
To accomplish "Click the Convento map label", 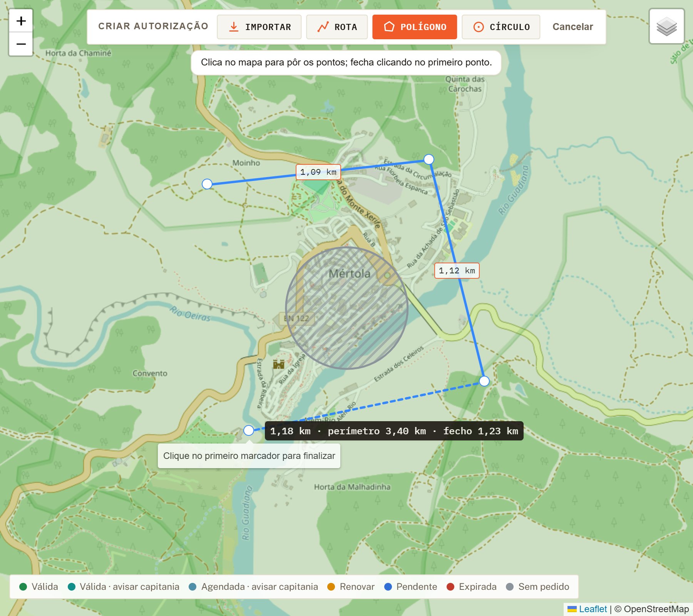I will 150,373.
